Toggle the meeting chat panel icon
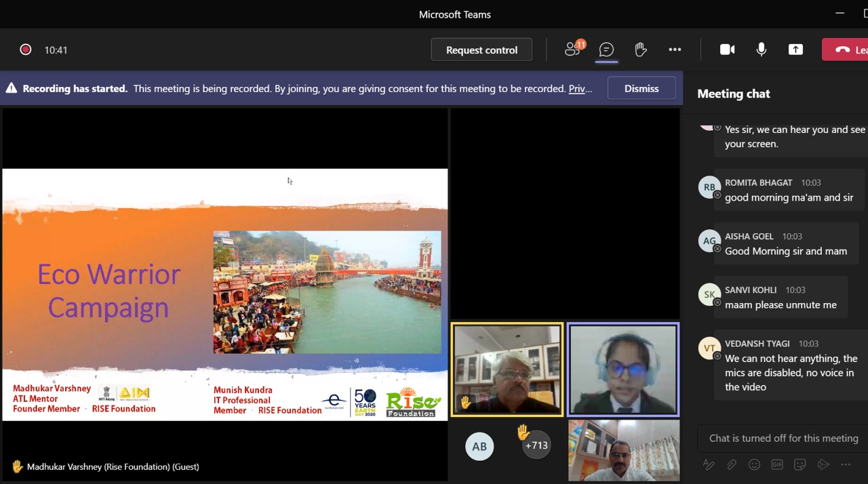The image size is (868, 484). (606, 49)
